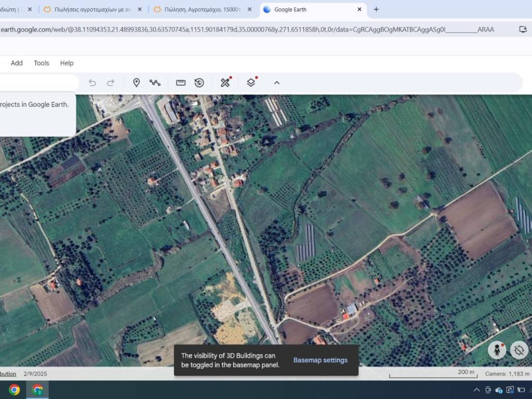Click the browser address bar URL
Screen dimensions: 532x399
pyautogui.click(x=247, y=30)
